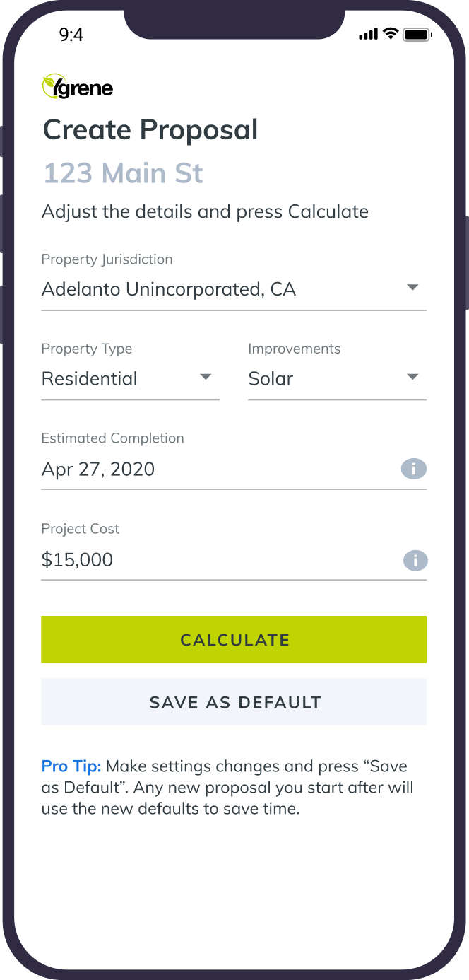Tap the 123 Main St address
This screenshot has width=469, height=980.
[x=124, y=173]
